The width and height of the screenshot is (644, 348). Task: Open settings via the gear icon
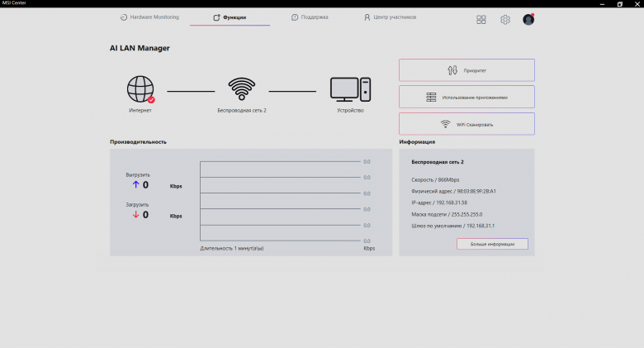coord(505,19)
